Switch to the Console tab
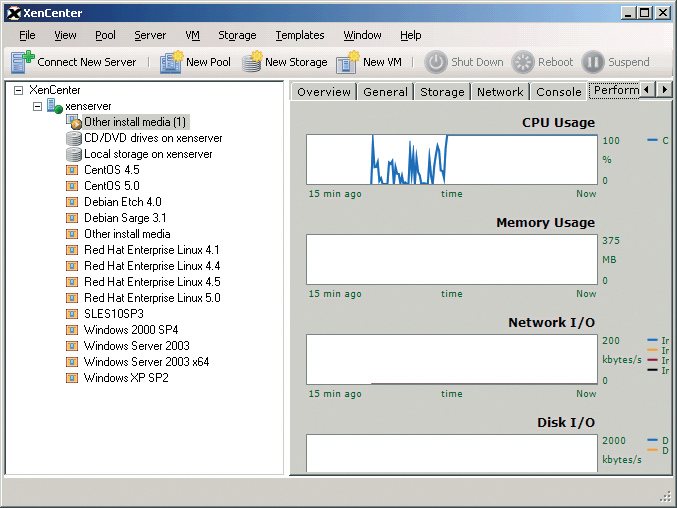Image resolution: width=677 pixels, height=508 pixels. [x=559, y=92]
